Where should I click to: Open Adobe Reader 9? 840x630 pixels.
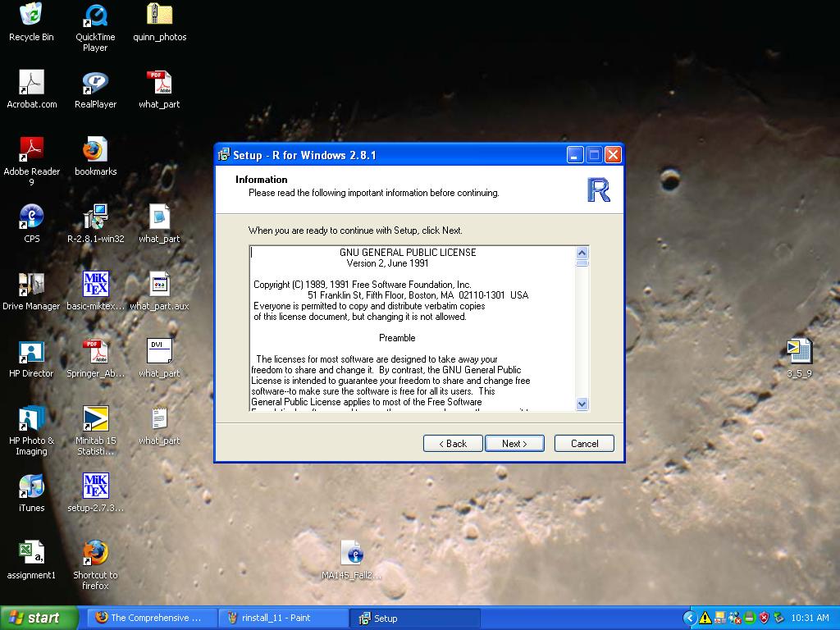31,148
